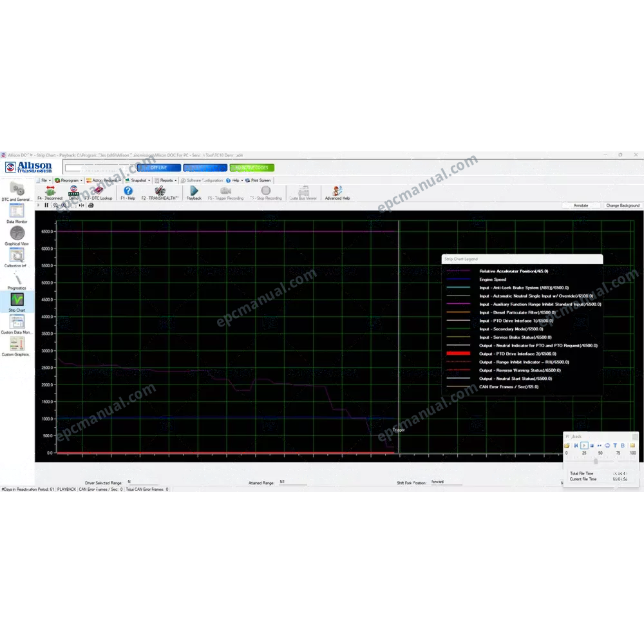The width and height of the screenshot is (644, 644).
Task: Open Advanced Help icon
Action: coord(337,191)
